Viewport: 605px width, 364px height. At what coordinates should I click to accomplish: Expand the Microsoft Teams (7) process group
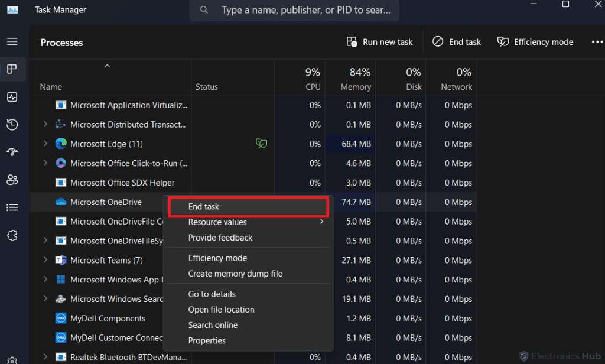click(45, 260)
